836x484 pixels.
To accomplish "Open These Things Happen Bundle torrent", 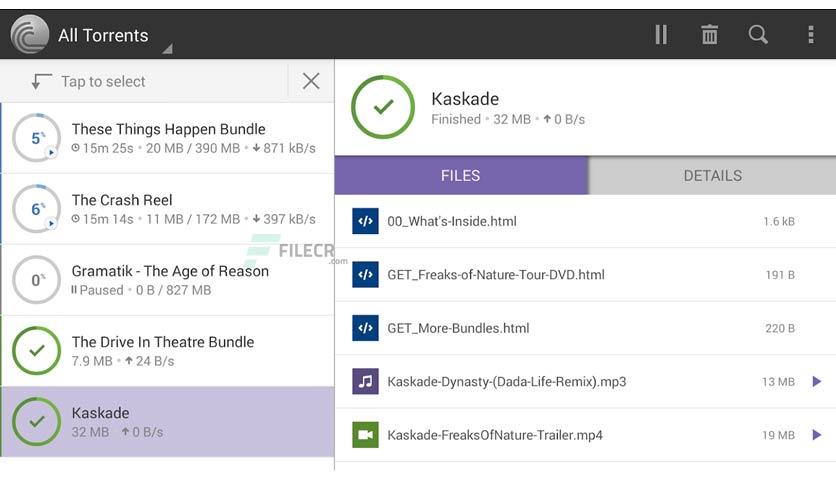I will pos(167,138).
